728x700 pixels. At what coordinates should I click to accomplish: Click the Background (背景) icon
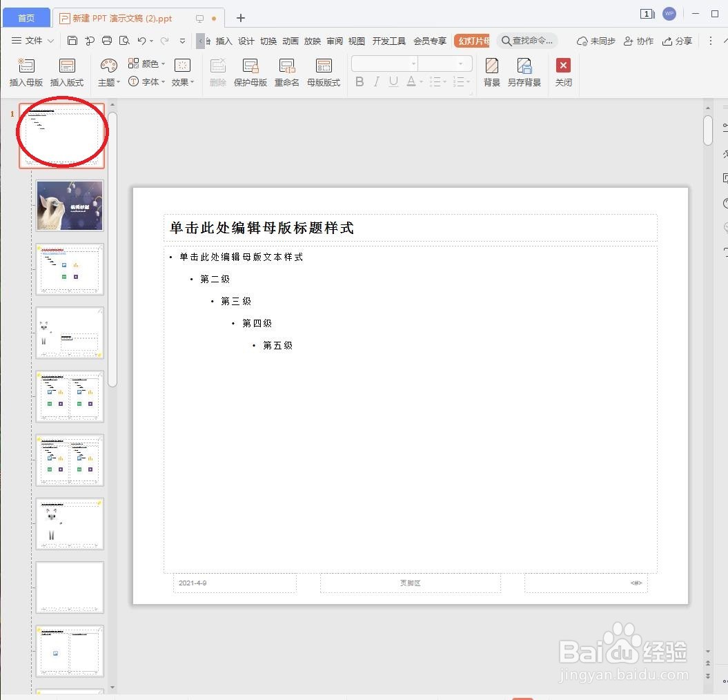492,72
